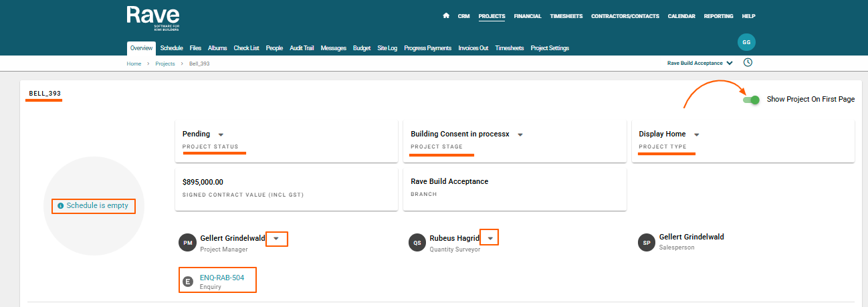This screenshot has width=868, height=307.
Task: Click the E enquiry badge icon
Action: pos(188,282)
